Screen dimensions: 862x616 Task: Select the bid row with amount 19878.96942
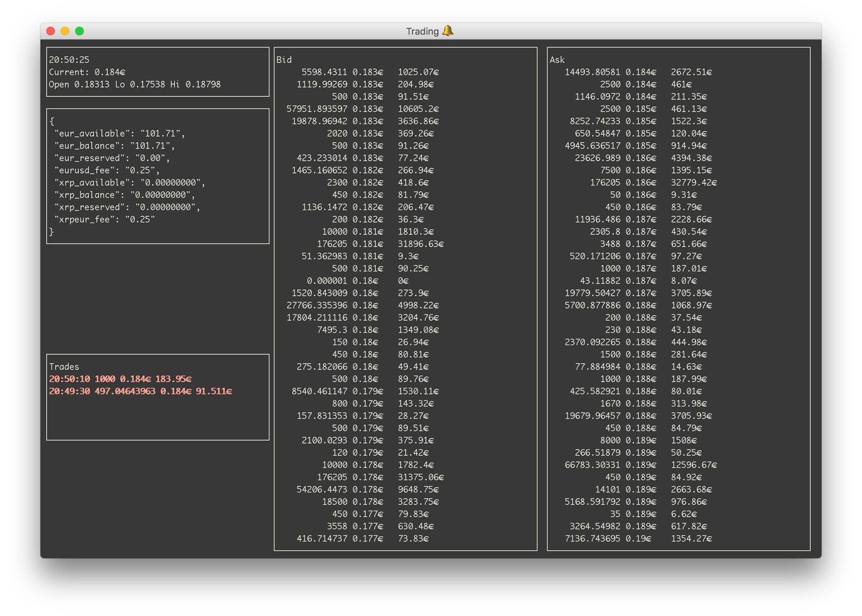click(365, 121)
